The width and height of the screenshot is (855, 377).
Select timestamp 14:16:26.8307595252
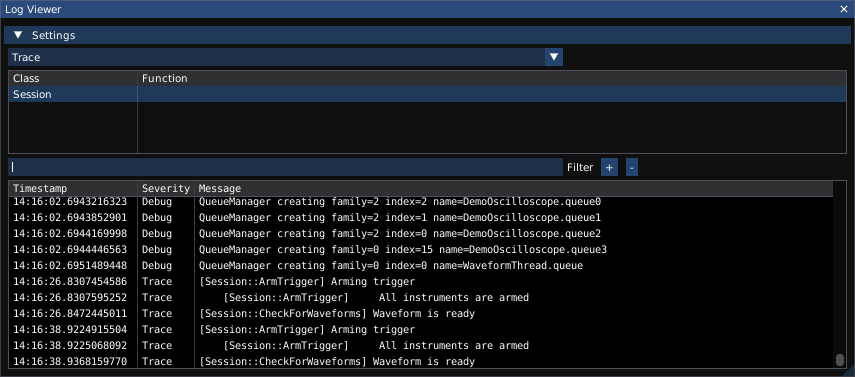pos(70,298)
